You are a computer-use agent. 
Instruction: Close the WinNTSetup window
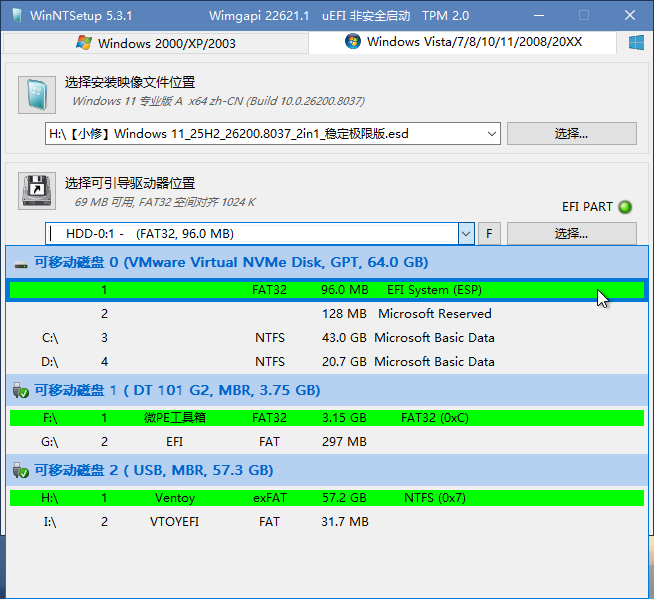tap(630, 16)
